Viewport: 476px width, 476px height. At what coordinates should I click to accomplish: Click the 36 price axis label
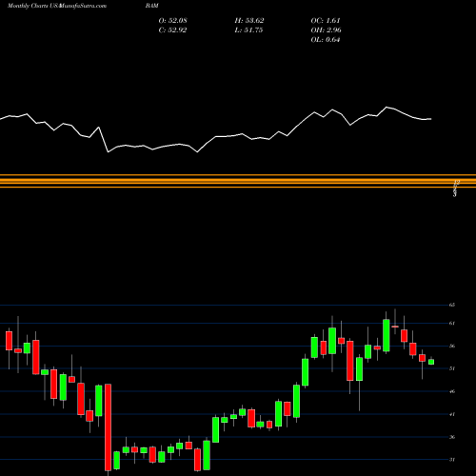pyautogui.click(x=452, y=437)
